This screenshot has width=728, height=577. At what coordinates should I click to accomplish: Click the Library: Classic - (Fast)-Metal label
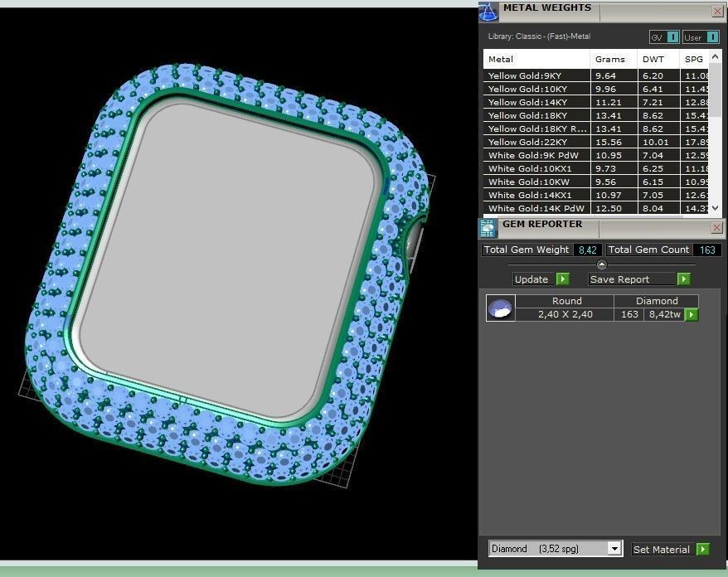[539, 36]
